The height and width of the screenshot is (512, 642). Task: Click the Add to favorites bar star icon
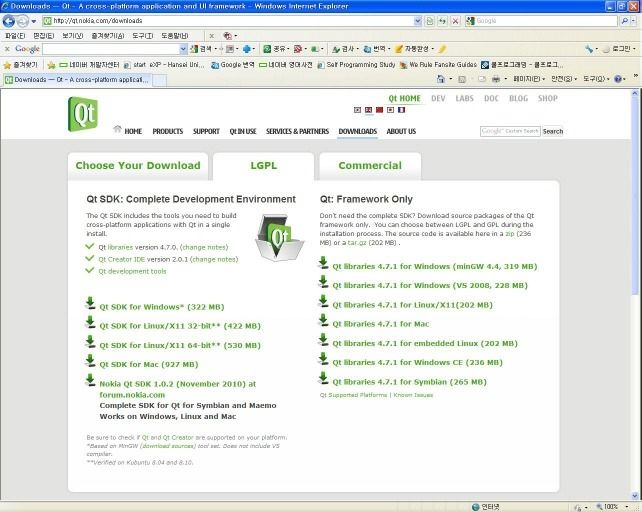pyautogui.click(x=51, y=65)
